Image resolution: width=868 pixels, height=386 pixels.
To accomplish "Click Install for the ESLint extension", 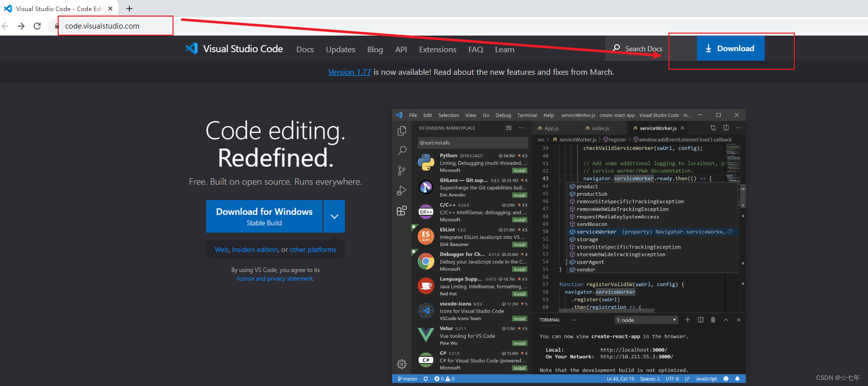I will [519, 245].
